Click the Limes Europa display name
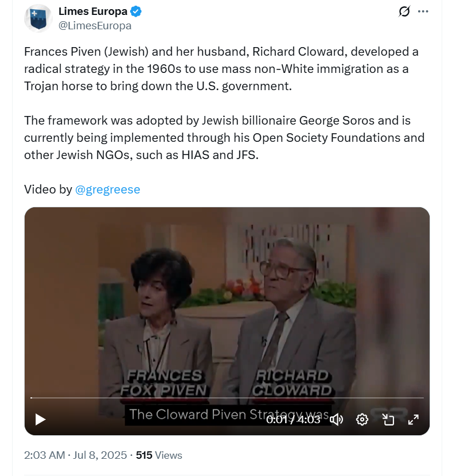456x476 pixels. coord(93,11)
